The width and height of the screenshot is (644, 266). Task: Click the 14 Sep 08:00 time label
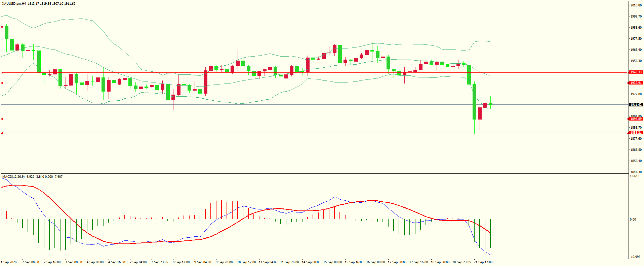click(311, 262)
